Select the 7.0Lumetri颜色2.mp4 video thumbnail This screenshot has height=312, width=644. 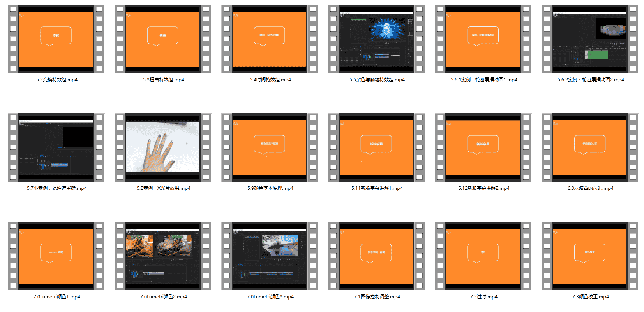pos(163,256)
